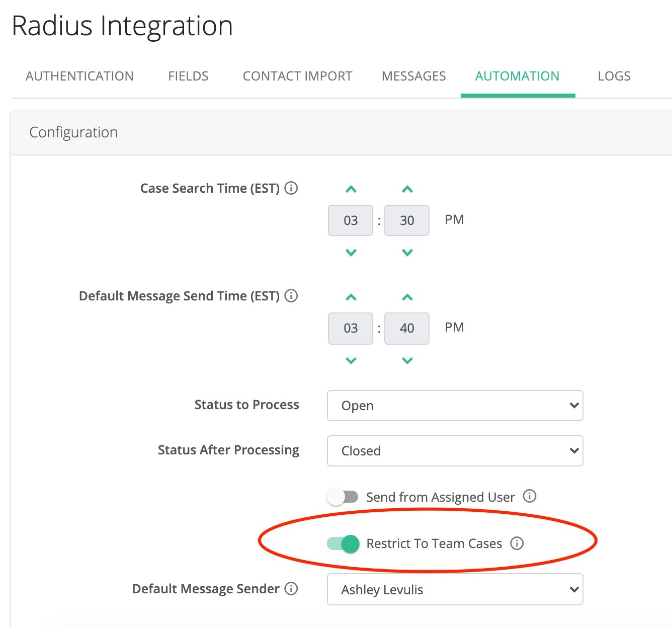Click info icon beside Case Search Time
This screenshot has width=672, height=627.
pyautogui.click(x=291, y=188)
